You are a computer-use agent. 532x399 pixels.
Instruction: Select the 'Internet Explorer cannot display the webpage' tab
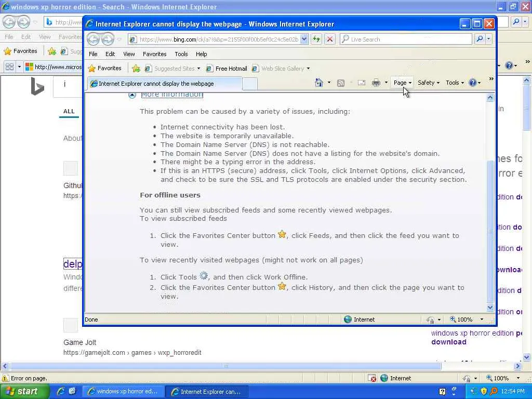165,84
